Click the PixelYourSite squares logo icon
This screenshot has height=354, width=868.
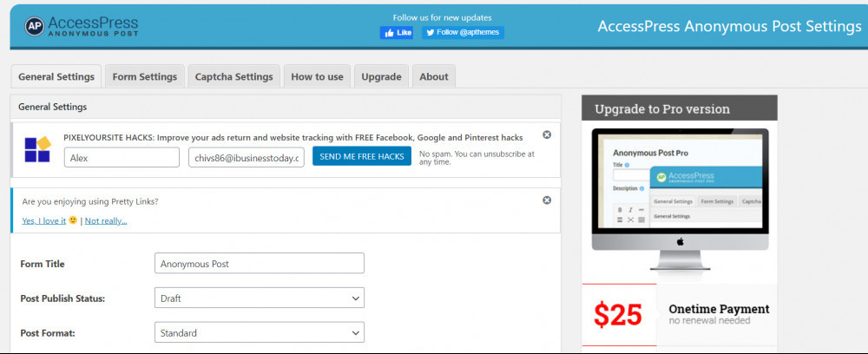pyautogui.click(x=37, y=149)
